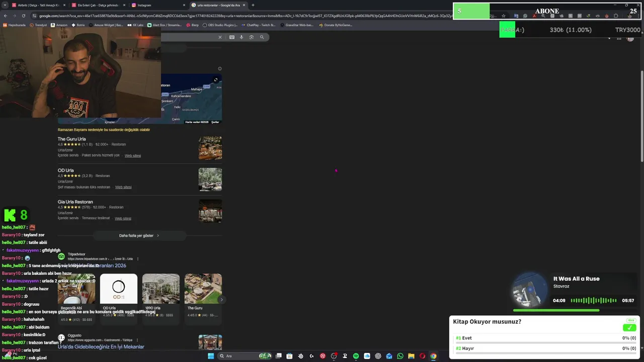This screenshot has height=362, width=644.
Task: Clear the Google search box text
Action: click(220, 37)
